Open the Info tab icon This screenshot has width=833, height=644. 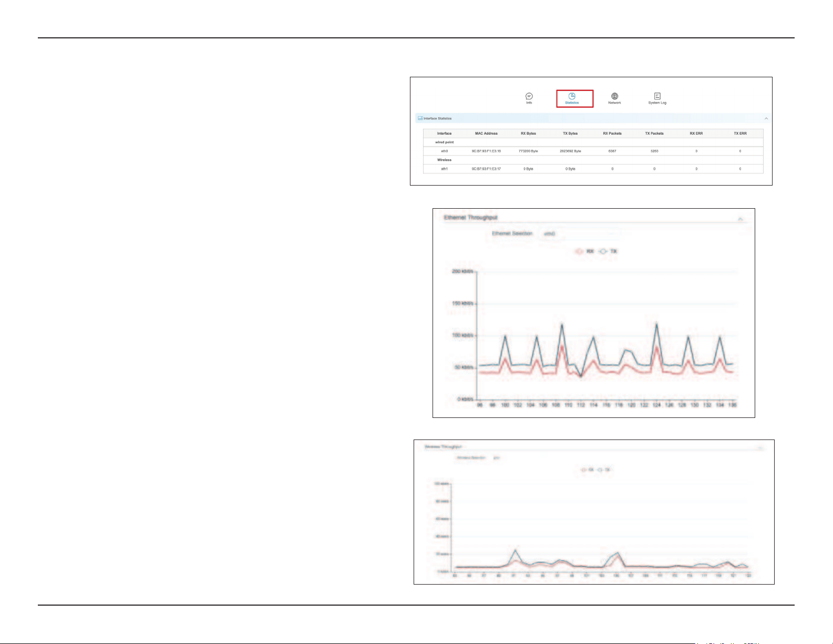tap(529, 97)
